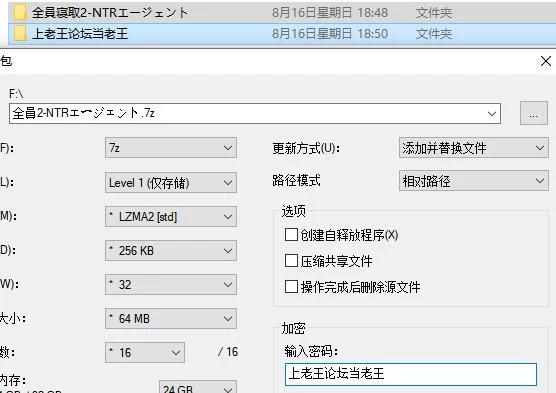Open the 更新方式 添加并替换文件 dropdown

coord(474,148)
